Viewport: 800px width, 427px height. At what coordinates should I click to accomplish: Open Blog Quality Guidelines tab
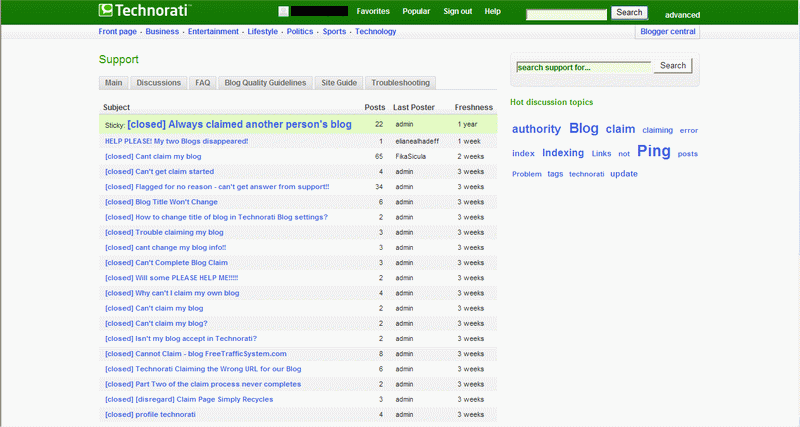pyautogui.click(x=265, y=83)
